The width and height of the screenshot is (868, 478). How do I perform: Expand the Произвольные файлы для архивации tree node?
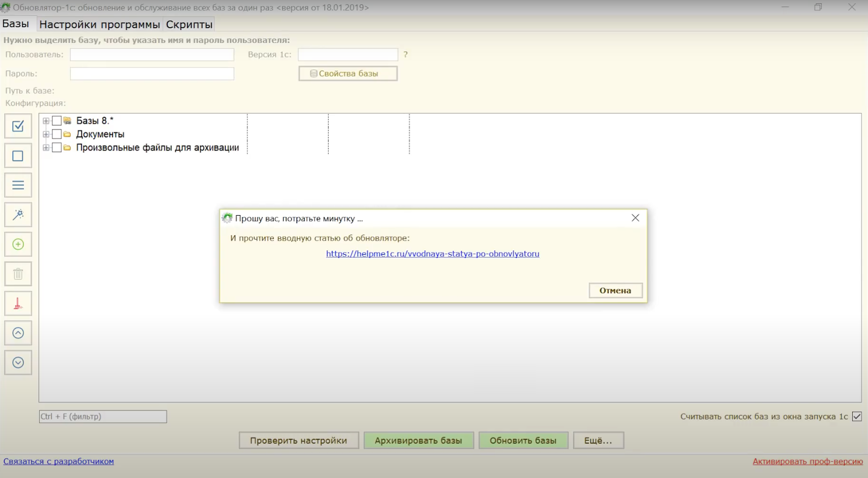point(46,147)
